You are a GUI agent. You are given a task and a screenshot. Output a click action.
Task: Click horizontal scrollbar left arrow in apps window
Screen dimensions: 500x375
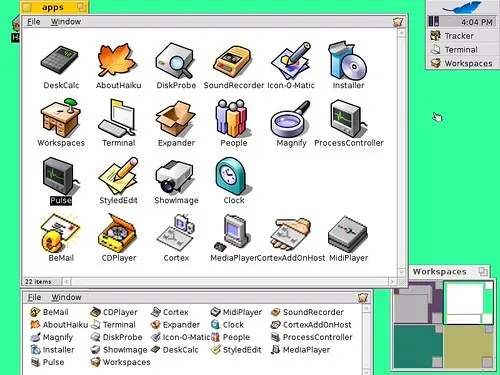[x=66, y=282]
